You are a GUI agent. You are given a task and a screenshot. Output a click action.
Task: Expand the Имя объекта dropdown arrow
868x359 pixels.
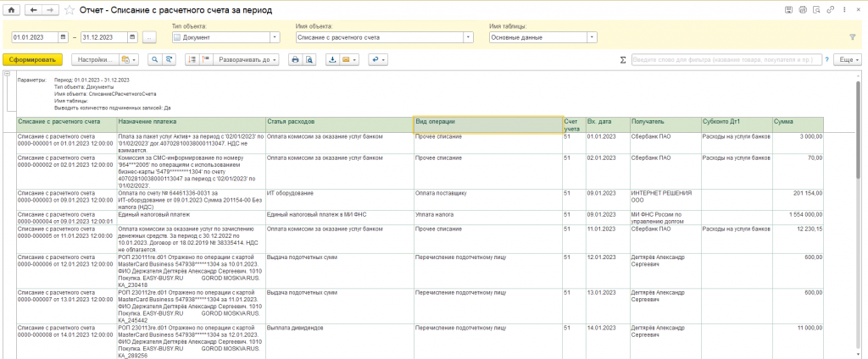coord(469,37)
